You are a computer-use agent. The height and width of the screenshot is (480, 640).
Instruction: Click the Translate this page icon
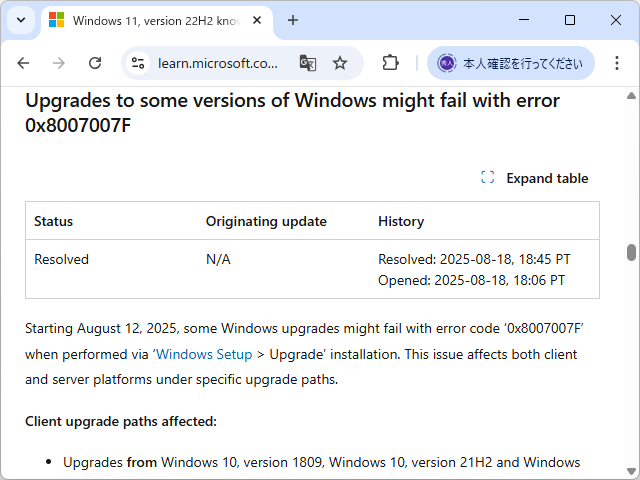coord(308,63)
